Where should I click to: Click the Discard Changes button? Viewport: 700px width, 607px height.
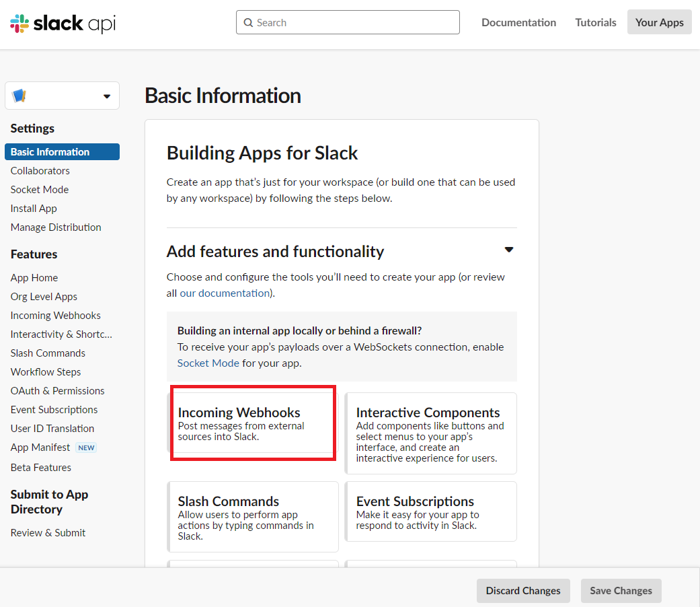tap(523, 591)
